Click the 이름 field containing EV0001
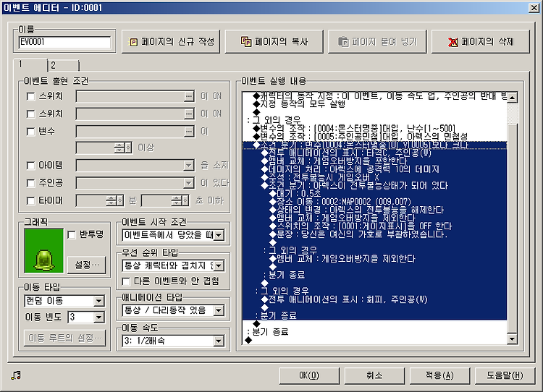The height and width of the screenshot is (392, 543). [x=64, y=42]
